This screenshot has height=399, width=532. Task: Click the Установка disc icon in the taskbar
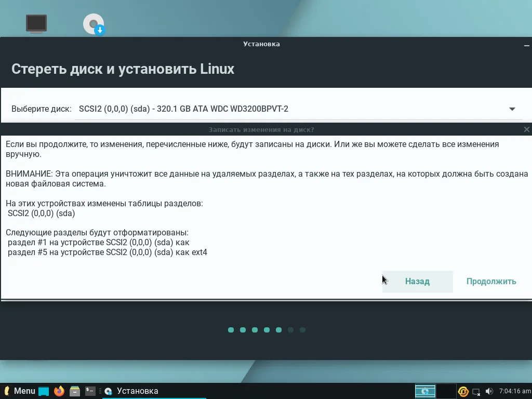[x=108, y=391]
